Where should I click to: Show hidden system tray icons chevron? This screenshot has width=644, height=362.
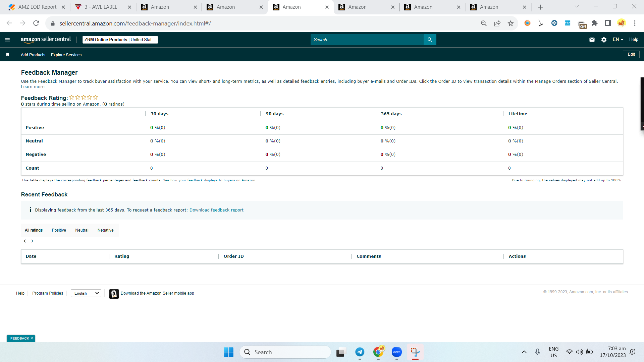click(524, 352)
